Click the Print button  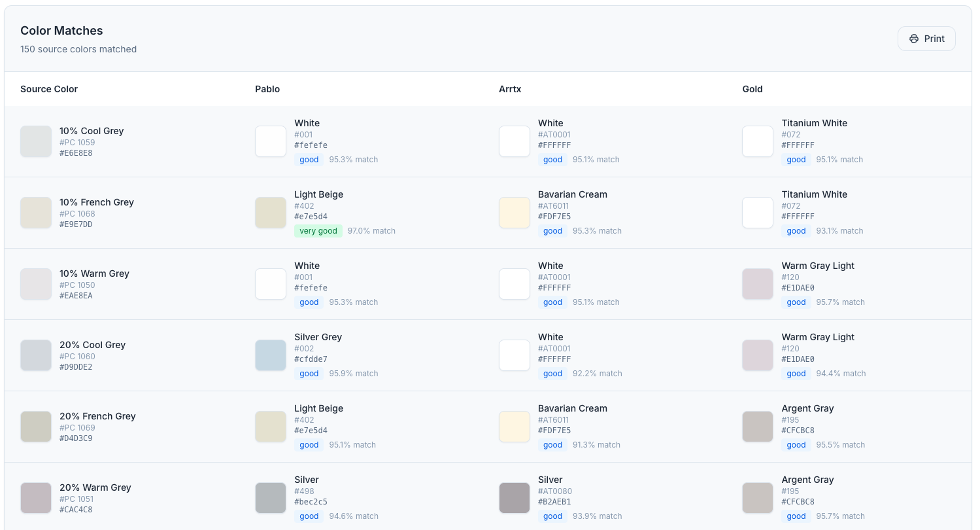[x=926, y=38]
